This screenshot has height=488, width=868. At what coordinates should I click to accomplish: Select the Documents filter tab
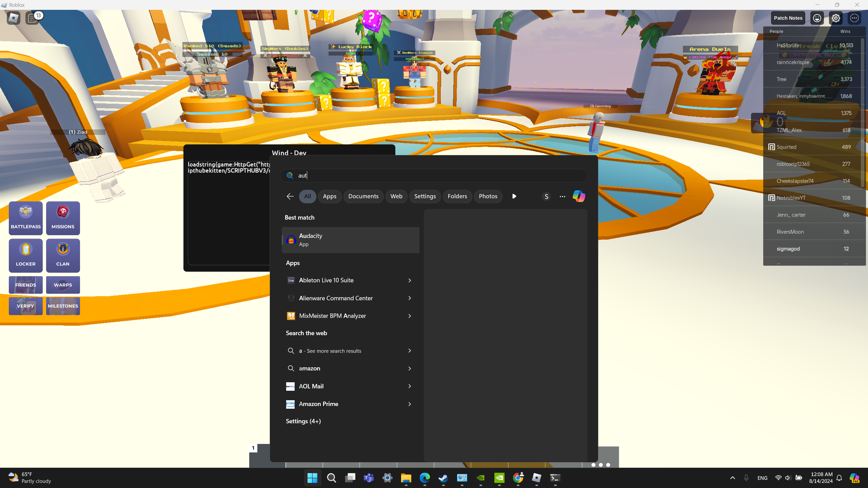(x=363, y=196)
